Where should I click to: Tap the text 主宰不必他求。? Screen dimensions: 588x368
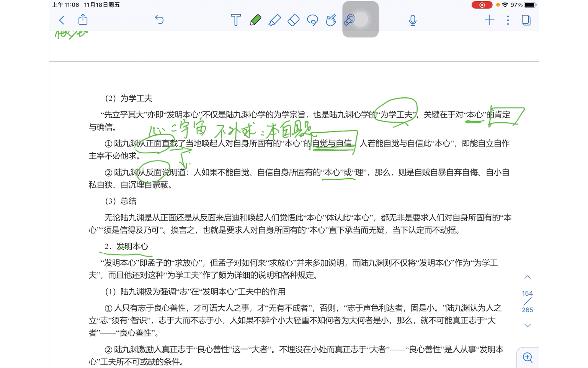click(x=115, y=156)
